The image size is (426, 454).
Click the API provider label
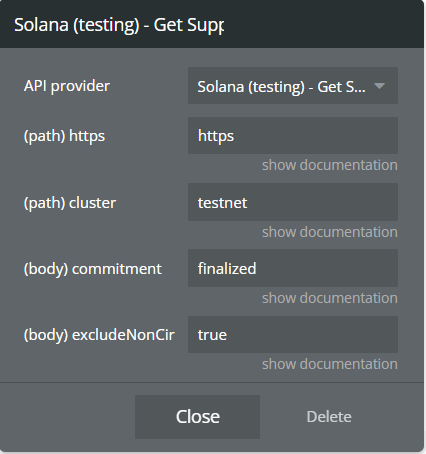[x=67, y=86]
